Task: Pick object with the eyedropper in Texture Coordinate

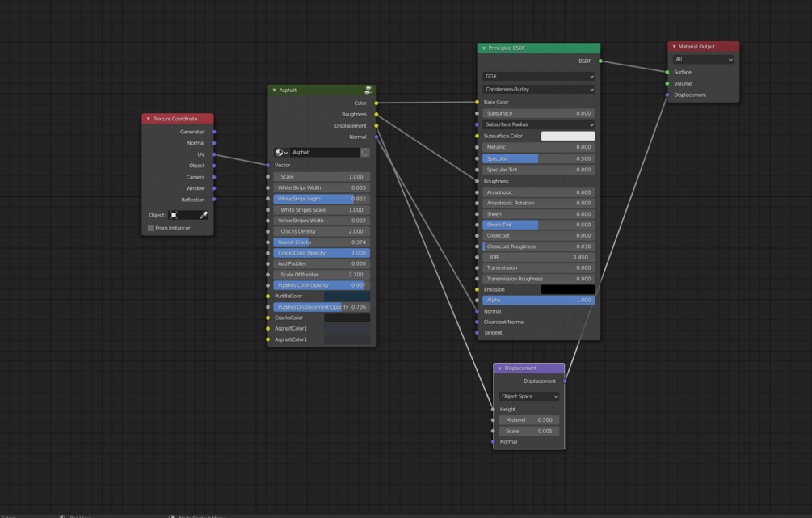Action: (204, 215)
